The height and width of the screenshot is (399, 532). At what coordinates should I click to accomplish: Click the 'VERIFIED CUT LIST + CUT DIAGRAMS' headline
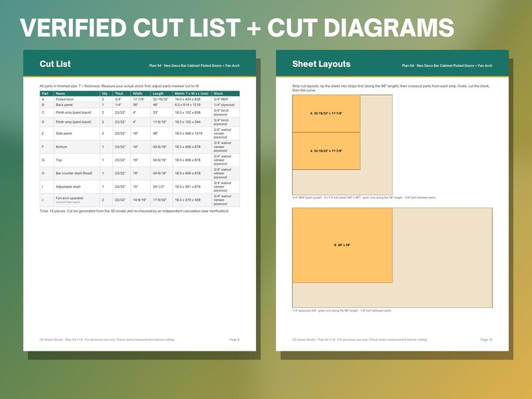pyautogui.click(x=237, y=28)
